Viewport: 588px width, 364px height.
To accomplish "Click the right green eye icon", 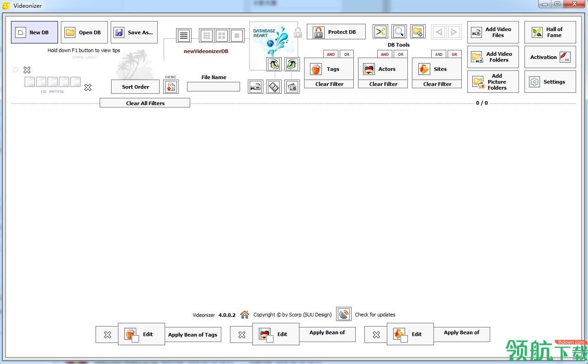I will point(292,64).
